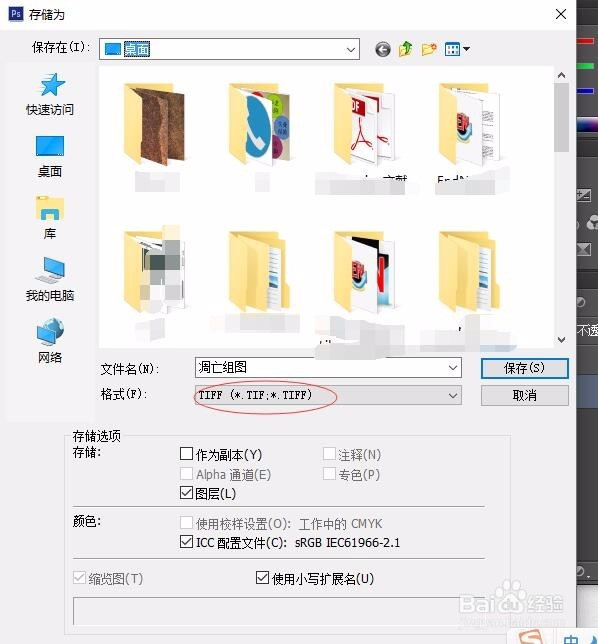
Task: Open the second-row folder with black EndNote files
Action: (x=365, y=271)
